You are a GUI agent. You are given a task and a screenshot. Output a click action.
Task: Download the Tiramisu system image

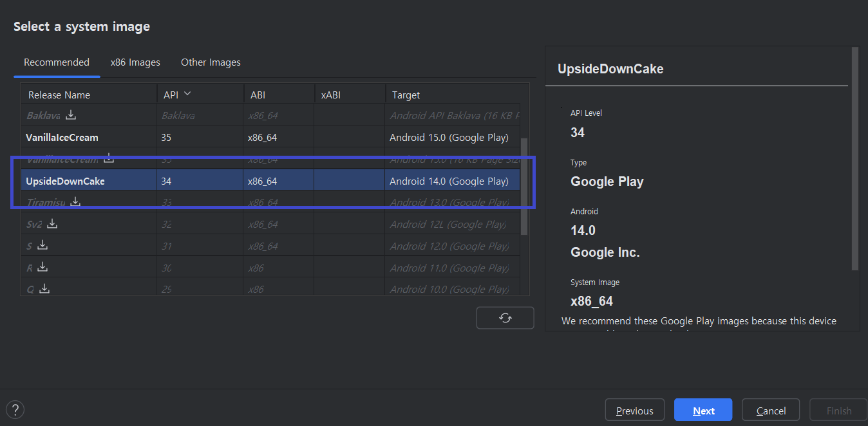75,202
